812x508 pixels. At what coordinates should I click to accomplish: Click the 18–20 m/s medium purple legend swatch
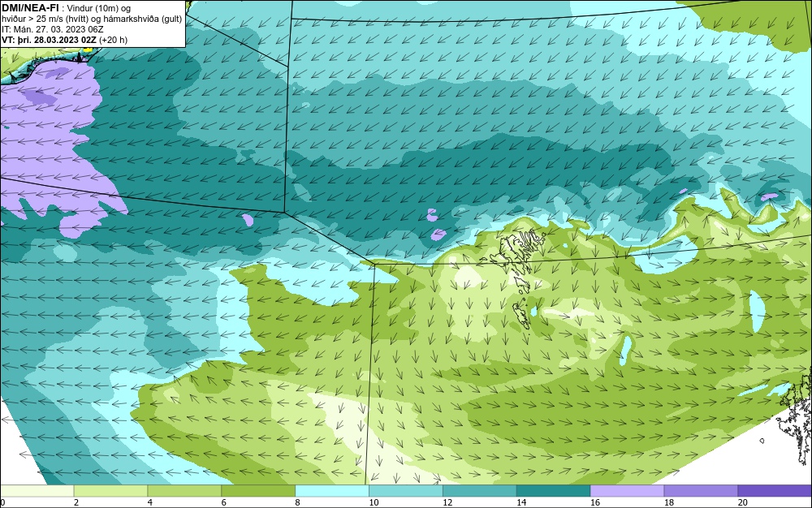(702, 491)
